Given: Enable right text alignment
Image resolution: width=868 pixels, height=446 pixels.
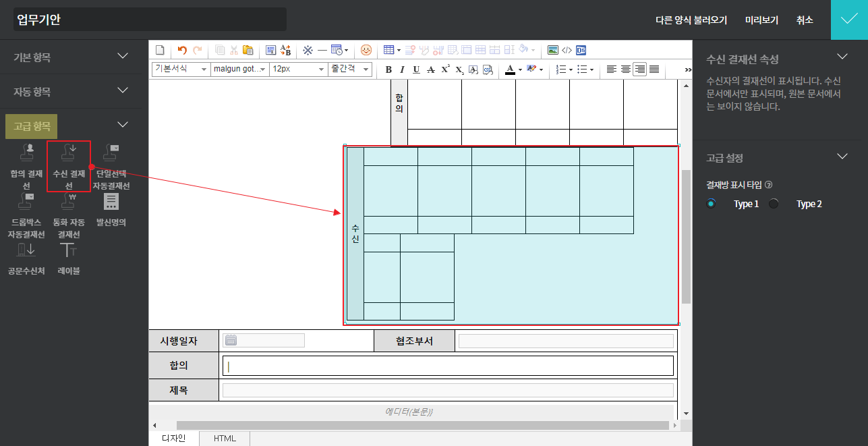Looking at the screenshot, I should [639, 69].
